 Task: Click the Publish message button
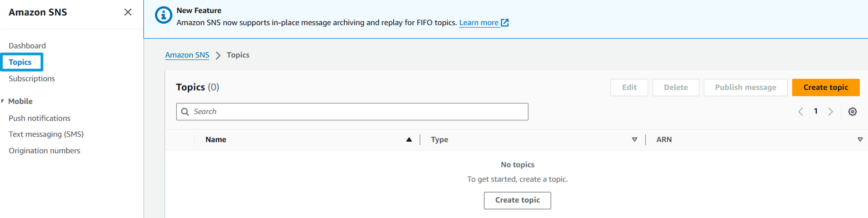pos(745,88)
